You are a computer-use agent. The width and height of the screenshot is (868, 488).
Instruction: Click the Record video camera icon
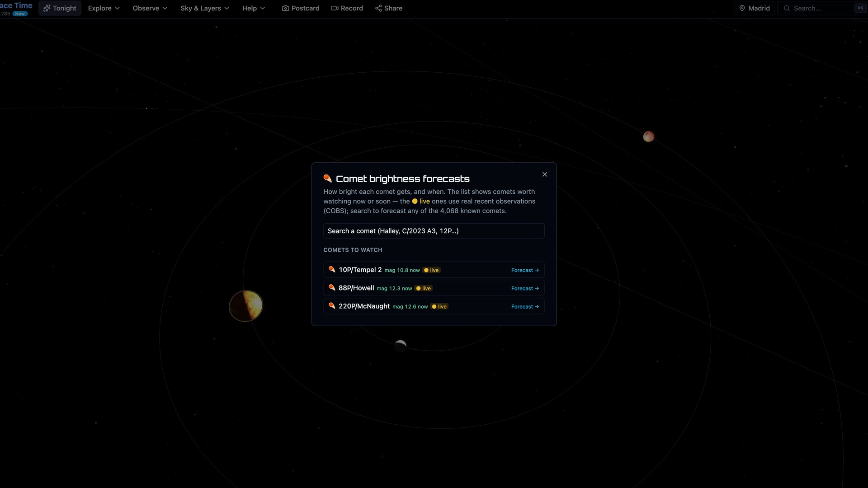point(335,8)
